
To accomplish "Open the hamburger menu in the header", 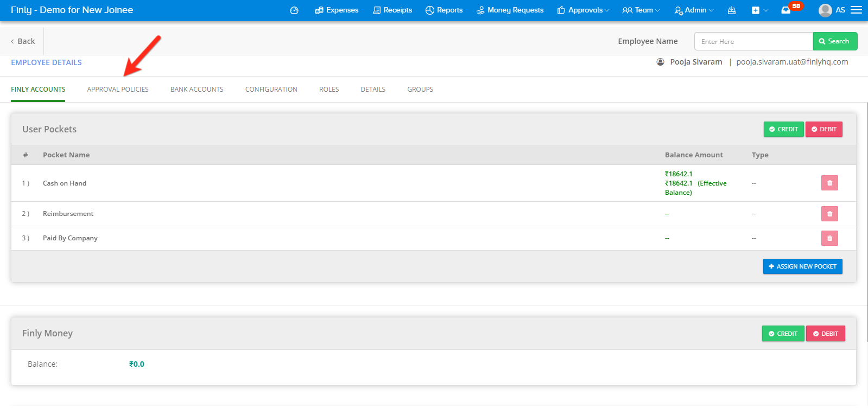I will (x=856, y=10).
